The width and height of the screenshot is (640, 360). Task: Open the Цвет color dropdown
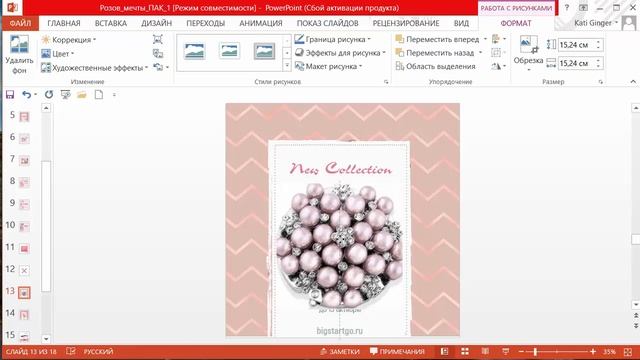click(x=58, y=53)
